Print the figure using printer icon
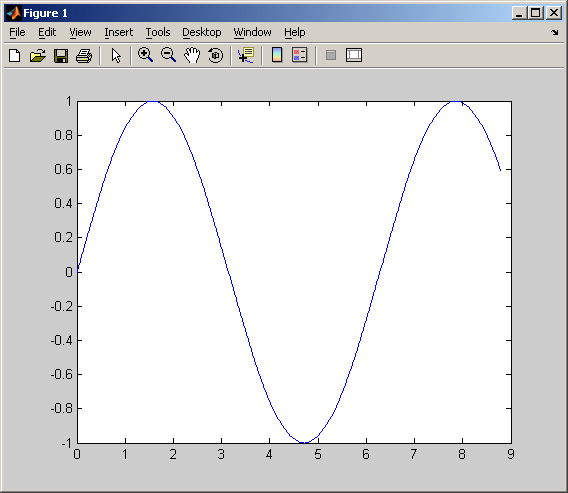 [x=84, y=55]
